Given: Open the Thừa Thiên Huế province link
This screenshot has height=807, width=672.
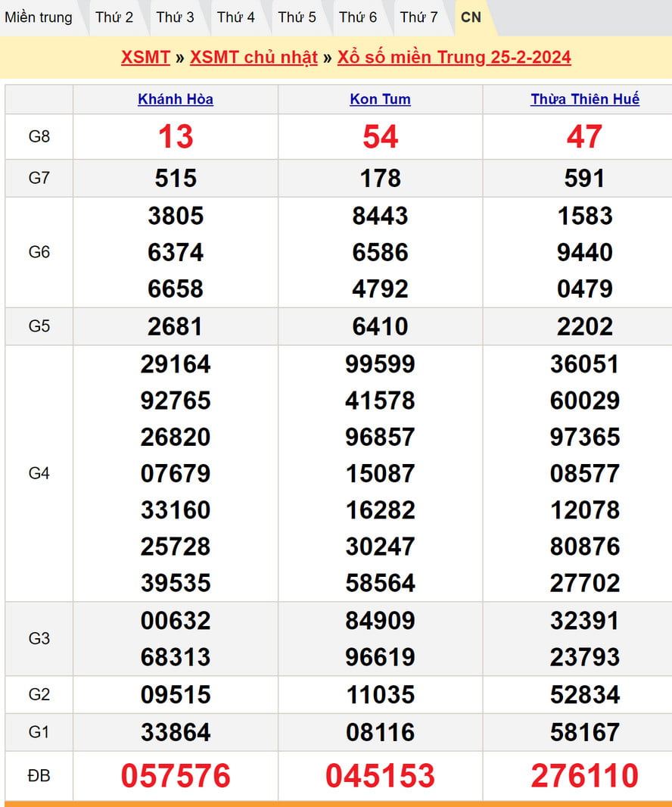Looking at the screenshot, I should (585, 99).
